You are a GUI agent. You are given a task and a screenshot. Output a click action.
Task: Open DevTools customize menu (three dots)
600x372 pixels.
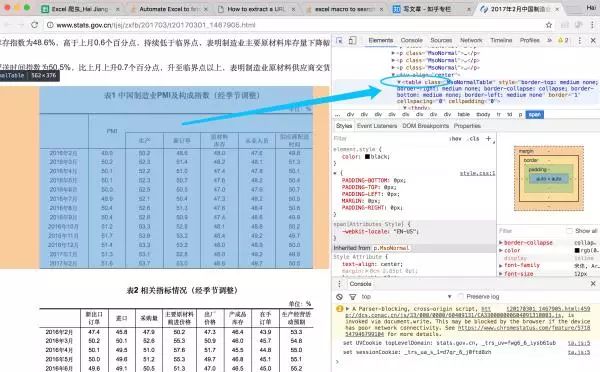[580, 40]
